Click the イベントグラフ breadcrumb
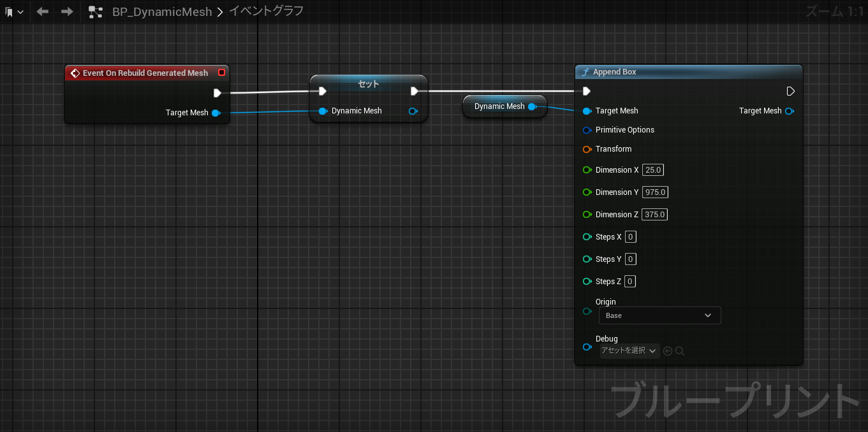The width and height of the screenshot is (868, 432). coord(265,11)
